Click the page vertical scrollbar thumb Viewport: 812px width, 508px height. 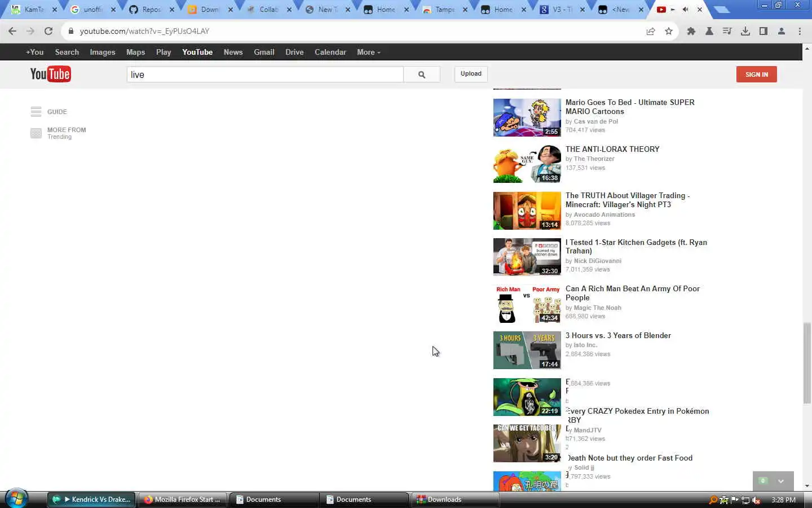click(x=807, y=363)
